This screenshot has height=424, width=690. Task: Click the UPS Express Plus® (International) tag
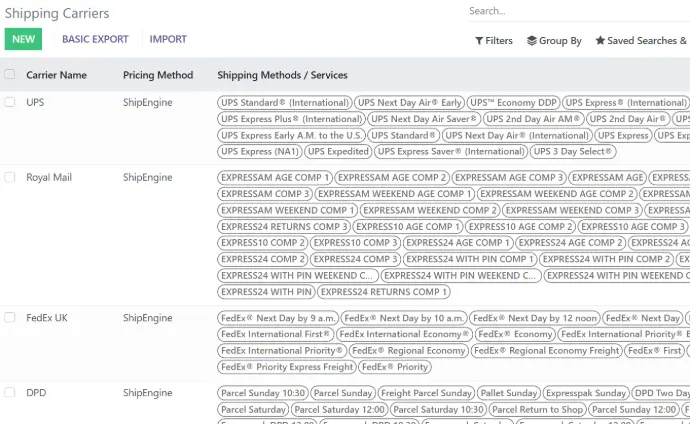click(x=291, y=119)
